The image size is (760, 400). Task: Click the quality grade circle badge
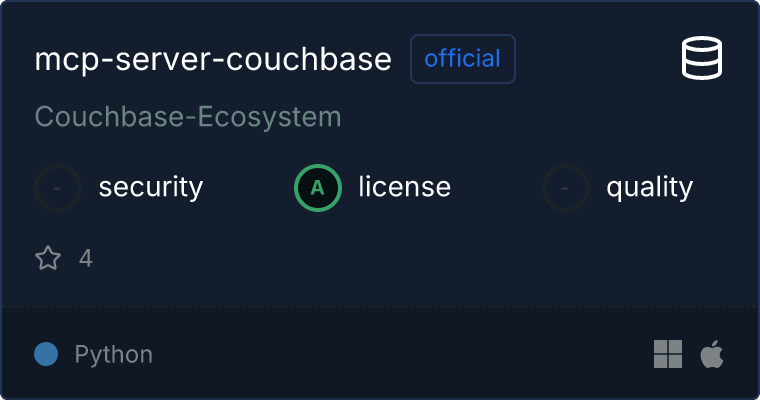click(x=566, y=187)
